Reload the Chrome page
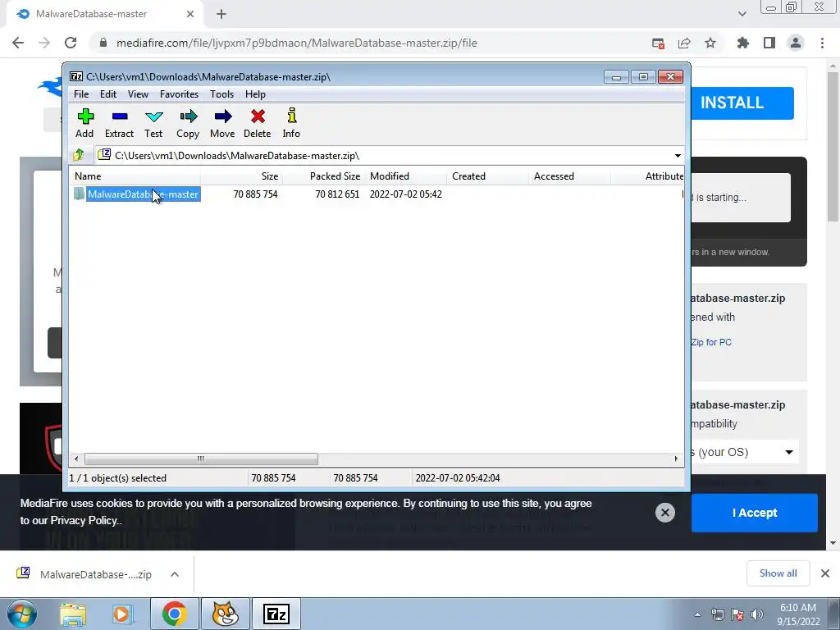 click(71, 43)
